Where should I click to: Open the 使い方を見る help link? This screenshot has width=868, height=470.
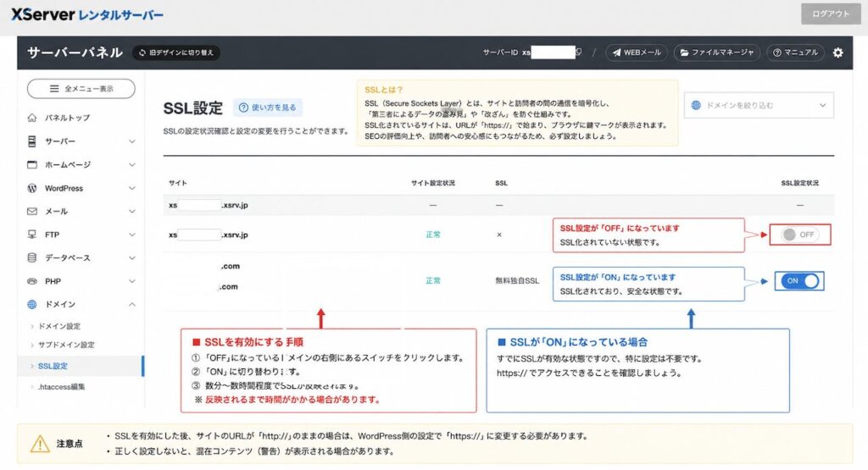coord(268,108)
